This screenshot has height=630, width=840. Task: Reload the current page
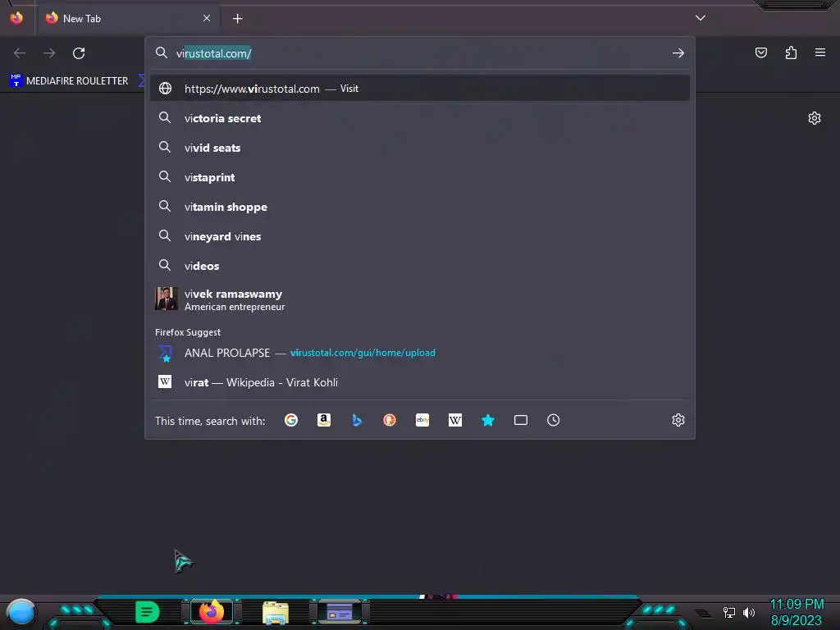(x=79, y=53)
